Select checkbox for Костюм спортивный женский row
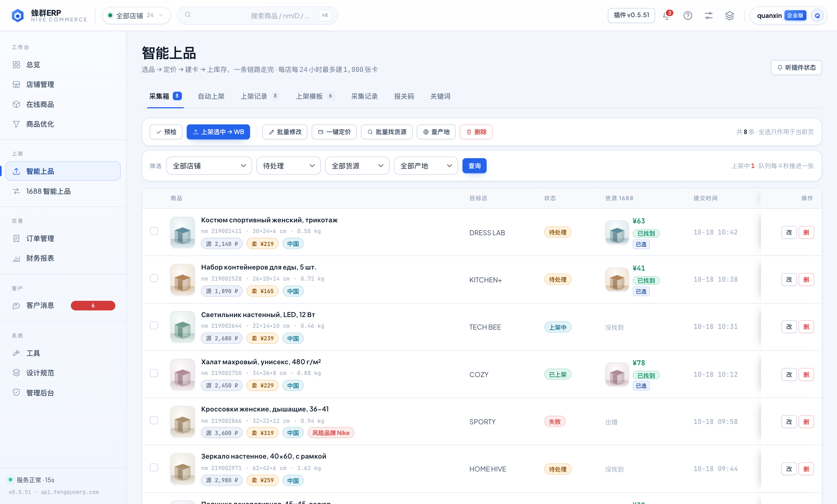837x504 pixels. click(x=154, y=231)
